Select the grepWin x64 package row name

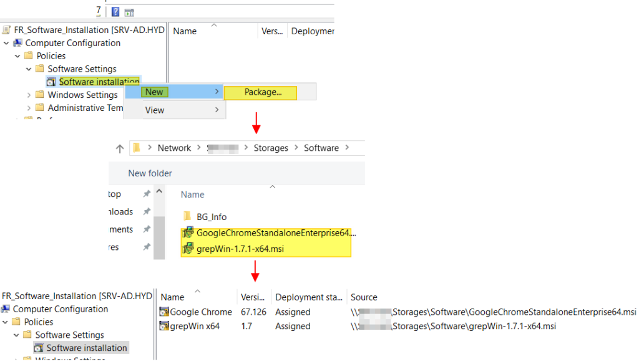pos(195,326)
